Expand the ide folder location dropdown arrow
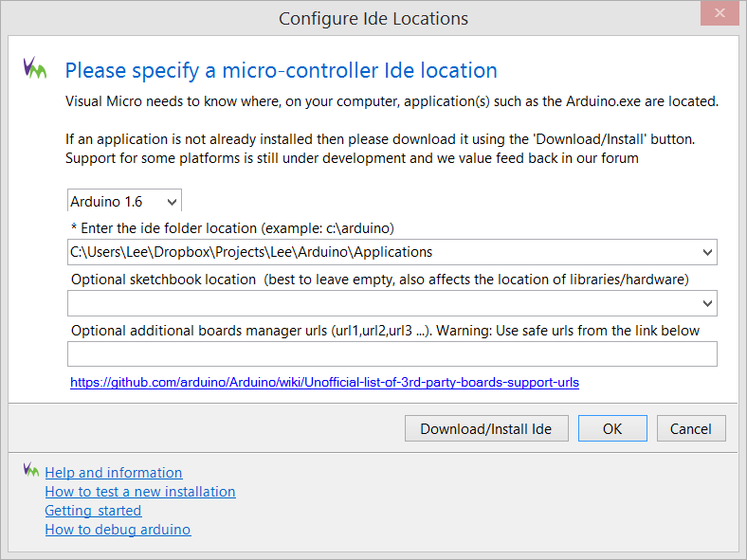Image resolution: width=747 pixels, height=560 pixels. coord(707,252)
